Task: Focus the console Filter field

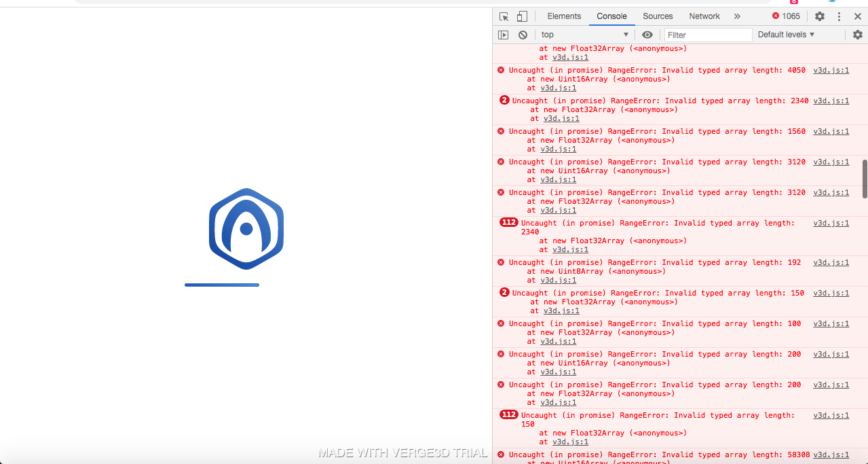Action: (x=708, y=35)
